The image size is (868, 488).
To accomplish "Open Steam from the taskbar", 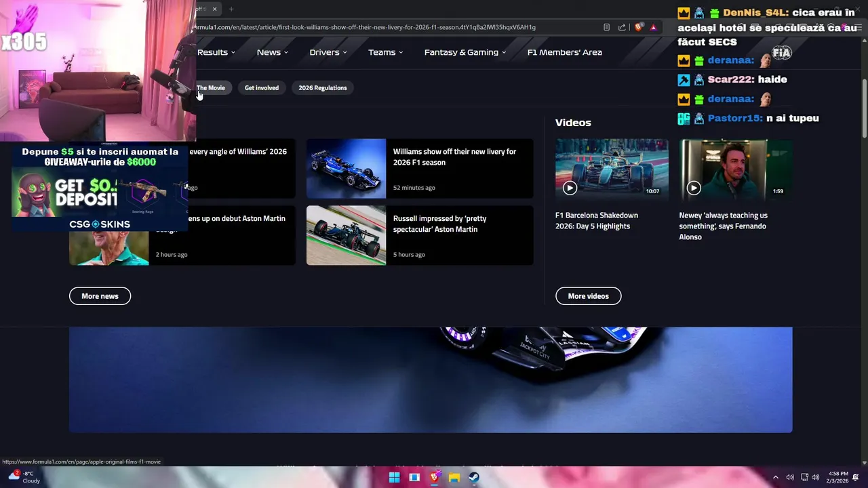I will [x=474, y=477].
